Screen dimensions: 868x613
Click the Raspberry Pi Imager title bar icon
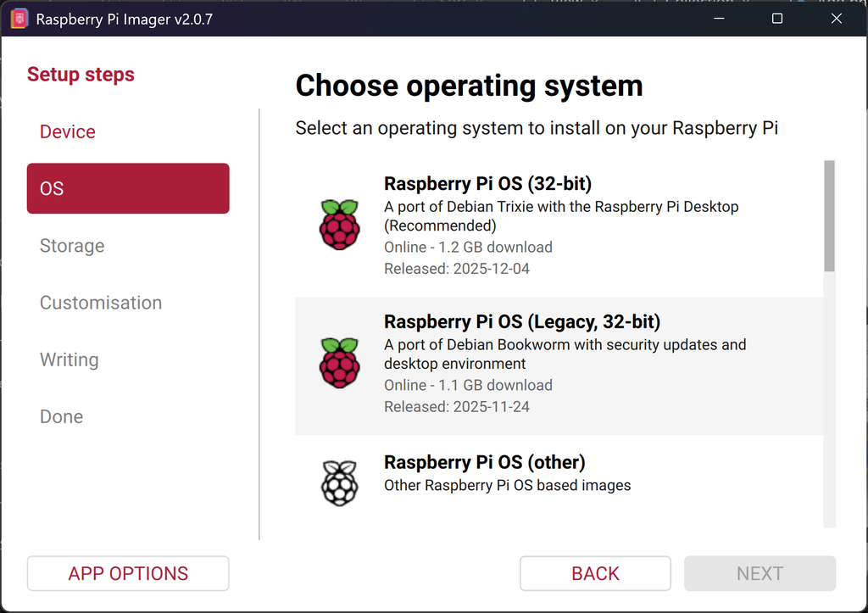click(19, 19)
